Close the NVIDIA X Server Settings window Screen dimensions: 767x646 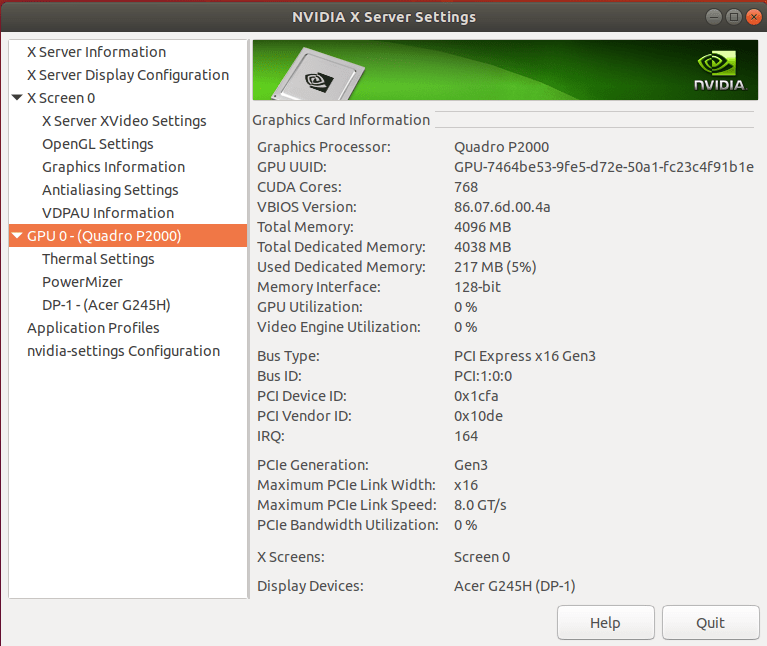[754, 17]
